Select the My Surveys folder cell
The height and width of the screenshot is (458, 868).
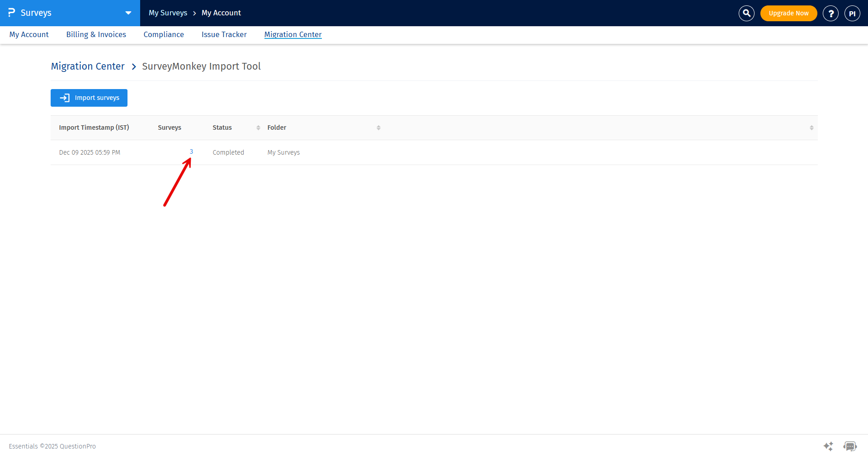[x=283, y=152]
